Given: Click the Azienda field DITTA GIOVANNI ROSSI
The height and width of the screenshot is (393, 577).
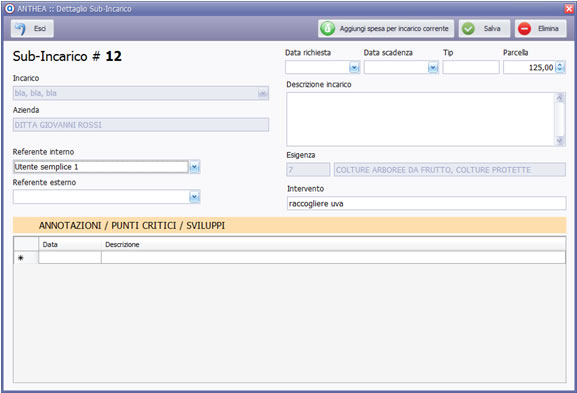Looking at the screenshot, I should tap(141, 125).
